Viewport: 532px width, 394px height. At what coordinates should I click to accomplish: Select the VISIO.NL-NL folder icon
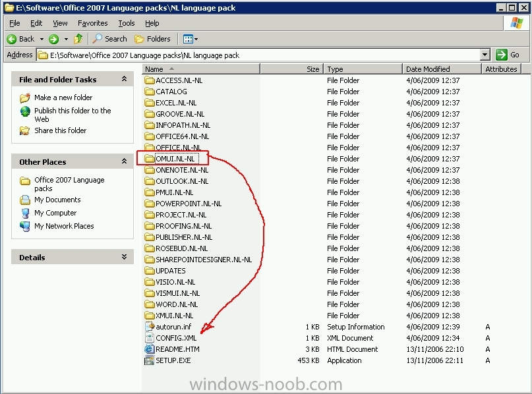click(x=149, y=282)
